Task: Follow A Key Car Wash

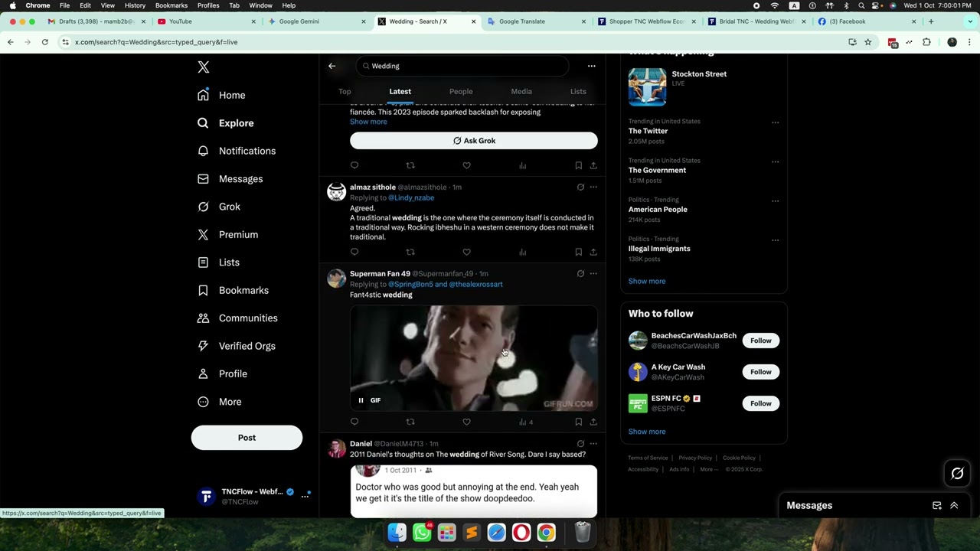Action: (760, 372)
